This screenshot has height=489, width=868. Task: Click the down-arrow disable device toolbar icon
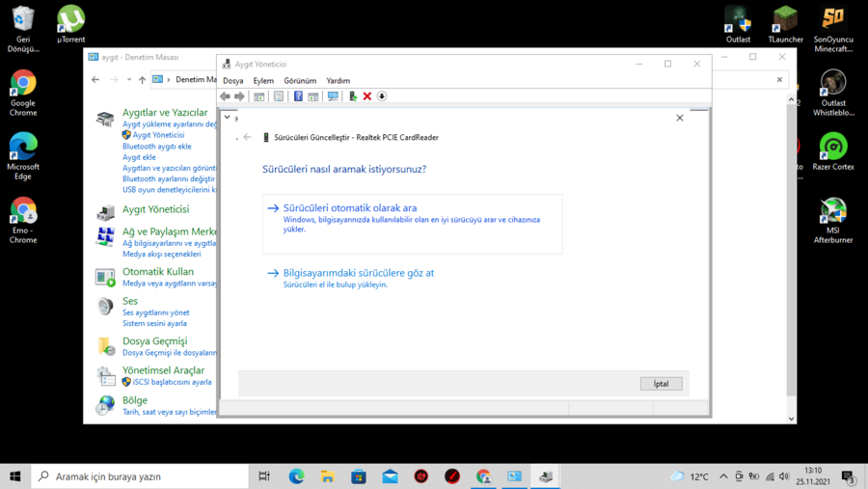coord(382,96)
